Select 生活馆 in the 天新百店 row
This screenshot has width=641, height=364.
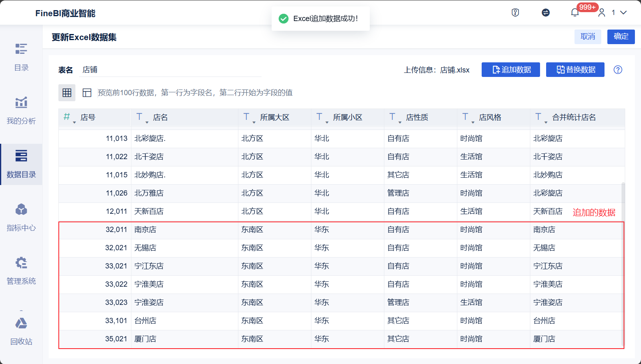point(494,211)
